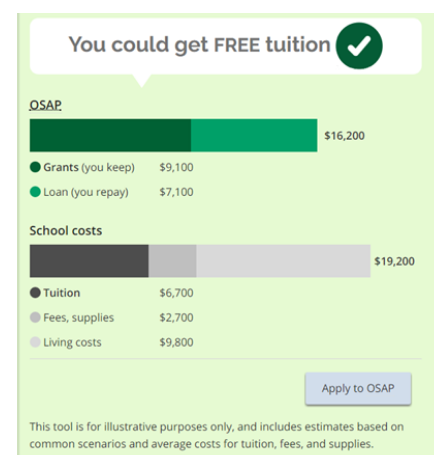Click the Grants (you keep) label
Viewport: 442px width, 466px height.
(x=89, y=167)
